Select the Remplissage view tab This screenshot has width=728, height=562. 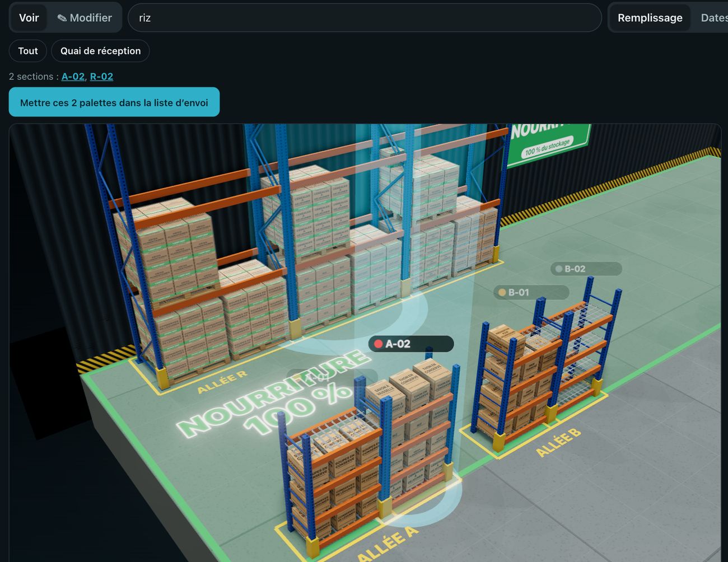tap(650, 18)
